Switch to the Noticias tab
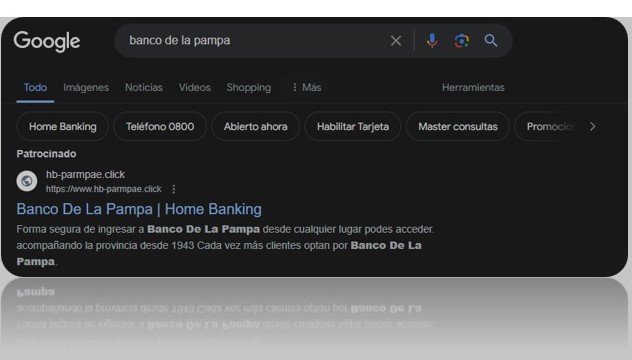The width and height of the screenshot is (632, 360). [144, 87]
